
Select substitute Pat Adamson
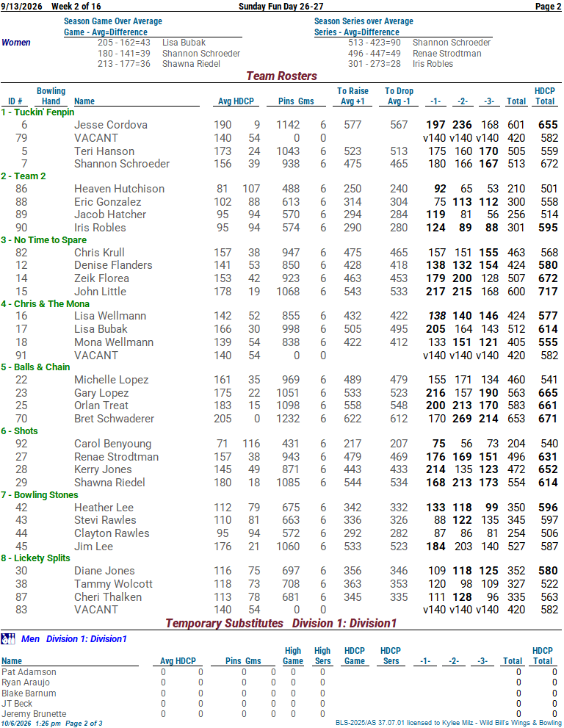pyautogui.click(x=29, y=672)
